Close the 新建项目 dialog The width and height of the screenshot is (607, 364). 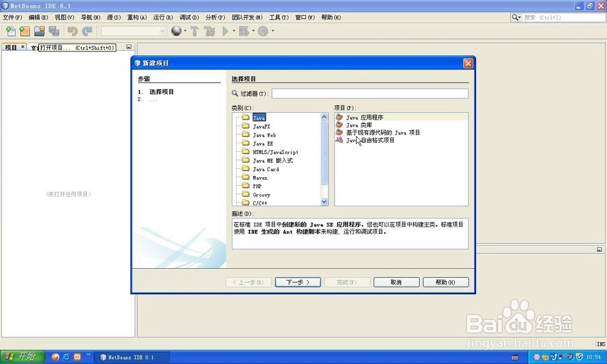[468, 63]
